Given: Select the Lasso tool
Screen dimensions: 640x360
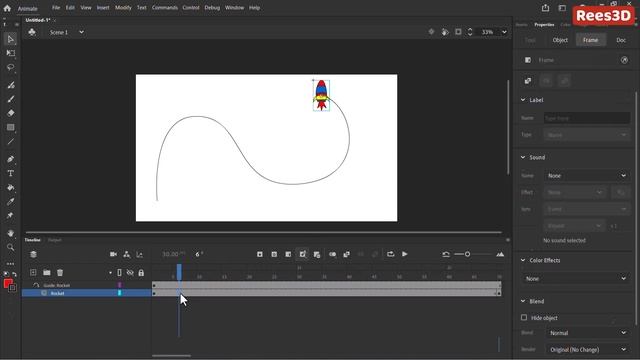Looking at the screenshot, I should point(11,67).
